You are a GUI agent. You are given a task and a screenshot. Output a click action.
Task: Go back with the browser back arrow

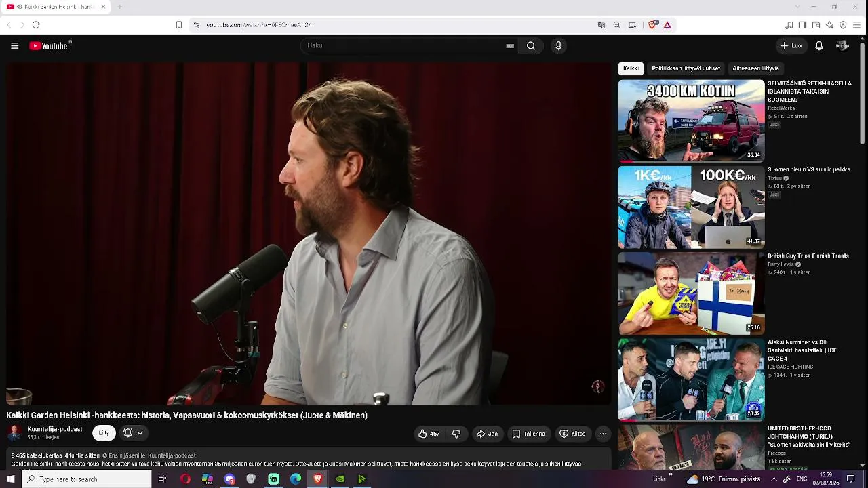9,25
